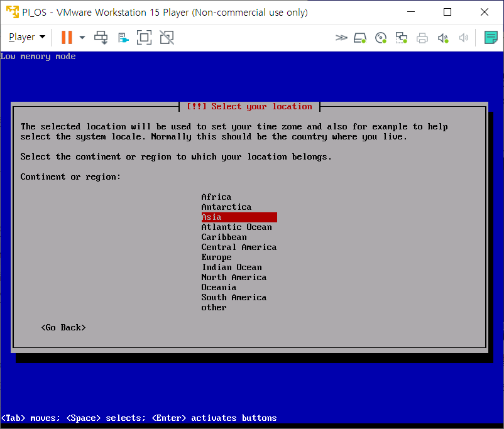
Task: Select North America region
Action: point(234,278)
